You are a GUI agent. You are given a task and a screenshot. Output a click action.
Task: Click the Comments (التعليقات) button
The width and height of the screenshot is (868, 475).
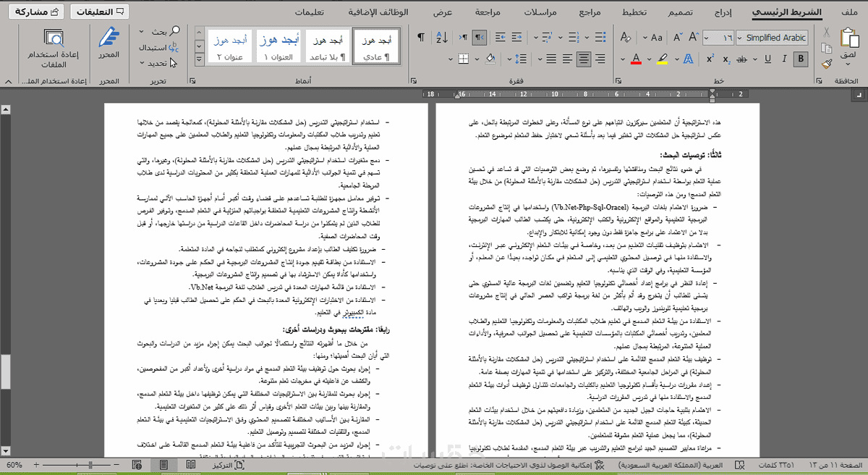[x=98, y=12]
